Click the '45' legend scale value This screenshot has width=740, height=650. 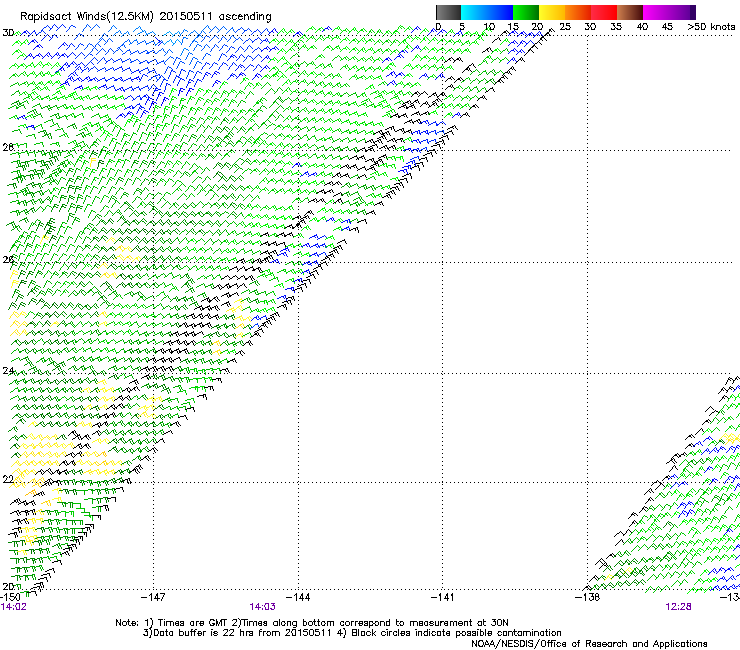point(667,27)
